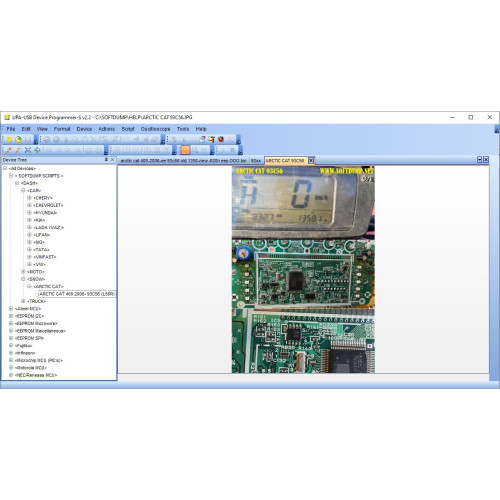Select the EEPROM SPI tree item
The height and width of the screenshot is (500, 500).
tap(29, 338)
